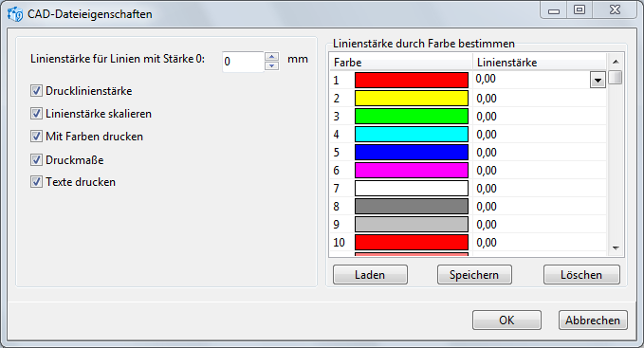Increase line thickness with spinner up arrow
The width and height of the screenshot is (644, 348).
point(271,57)
